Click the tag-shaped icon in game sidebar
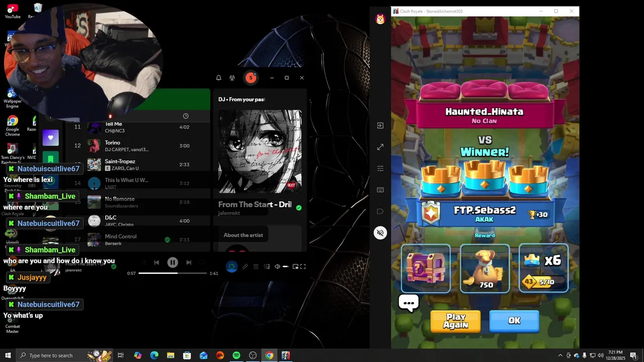Viewport: 644px width, 362px height. pos(380,211)
